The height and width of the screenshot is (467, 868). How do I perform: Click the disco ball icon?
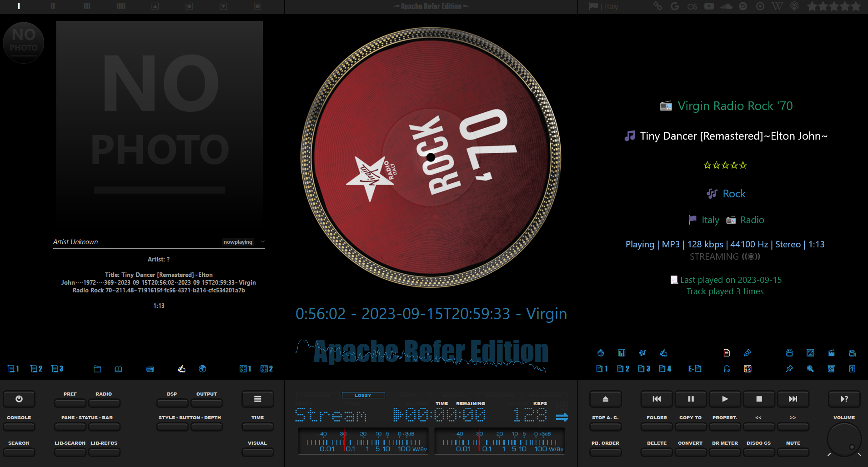[601, 353]
